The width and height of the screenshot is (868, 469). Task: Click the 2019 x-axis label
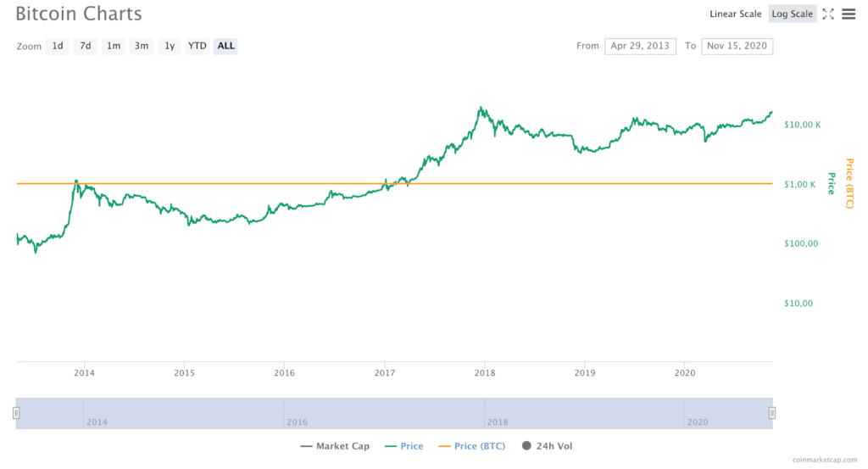tap(585, 373)
